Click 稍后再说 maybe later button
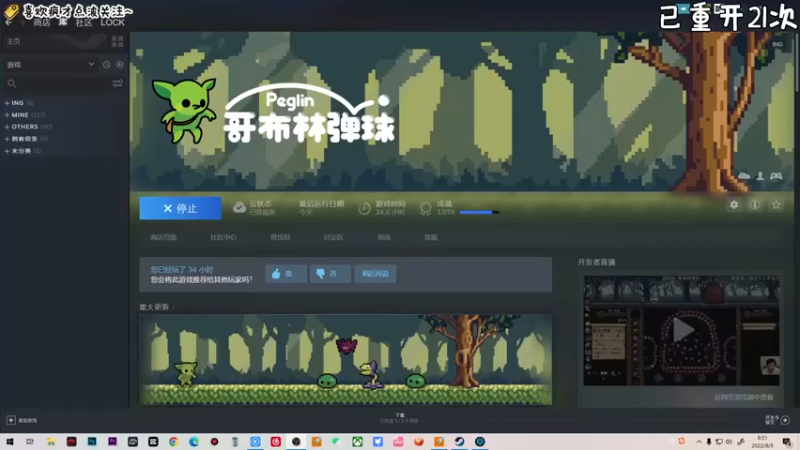This screenshot has height=450, width=800. point(375,274)
